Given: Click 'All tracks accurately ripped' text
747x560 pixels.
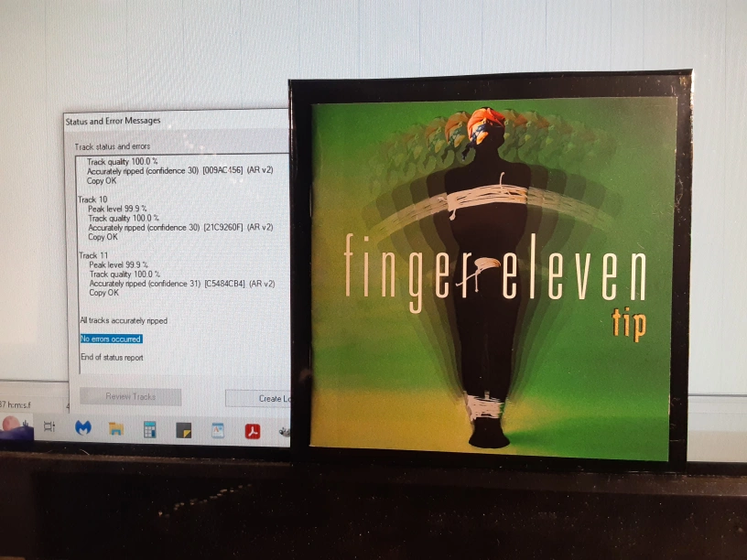Looking at the screenshot, I should click(124, 320).
